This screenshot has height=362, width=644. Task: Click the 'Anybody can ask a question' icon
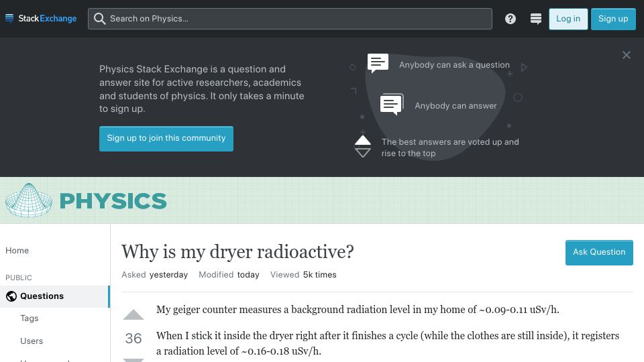pyautogui.click(x=378, y=64)
